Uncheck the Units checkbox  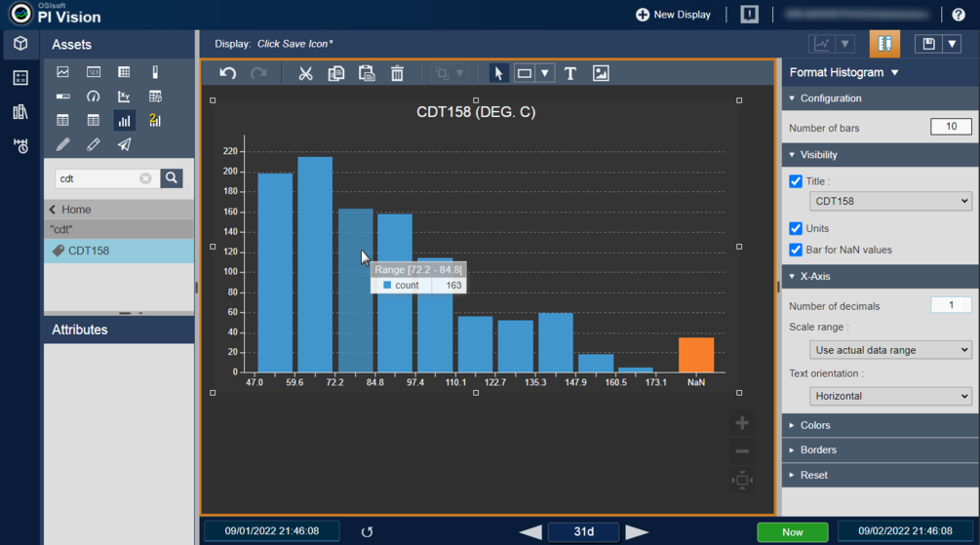[x=796, y=228]
